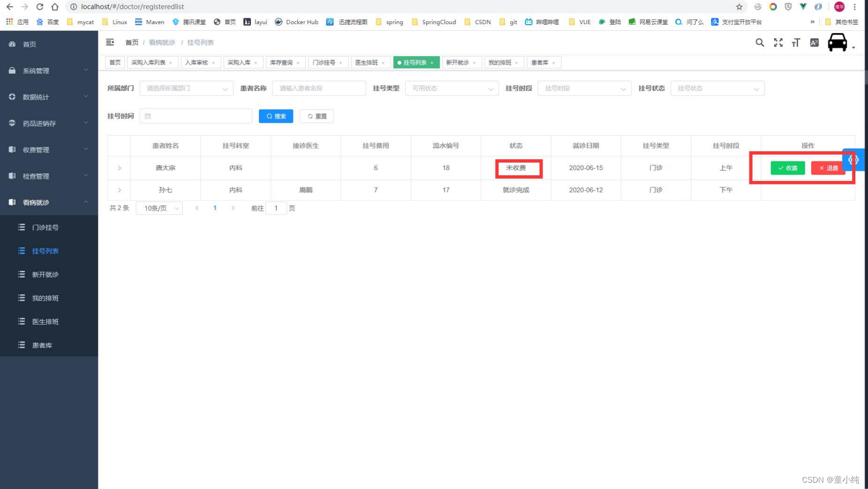Open 门诊挂号 in the sidebar submenu
The image size is (868, 489).
coord(49,227)
